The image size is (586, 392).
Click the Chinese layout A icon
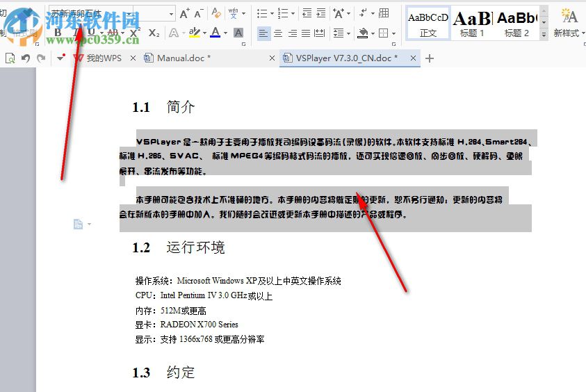click(339, 13)
